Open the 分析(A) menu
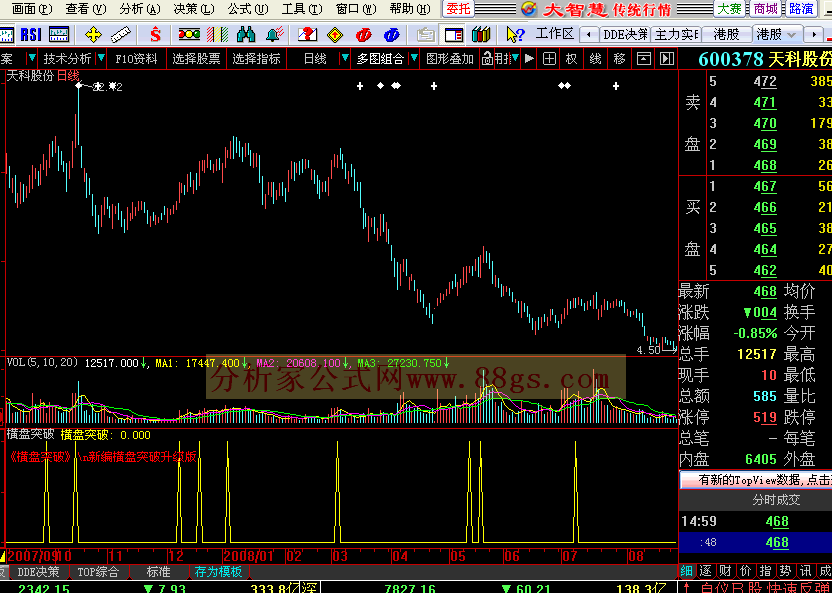Screen dimensions: 832x593 click(140, 8)
